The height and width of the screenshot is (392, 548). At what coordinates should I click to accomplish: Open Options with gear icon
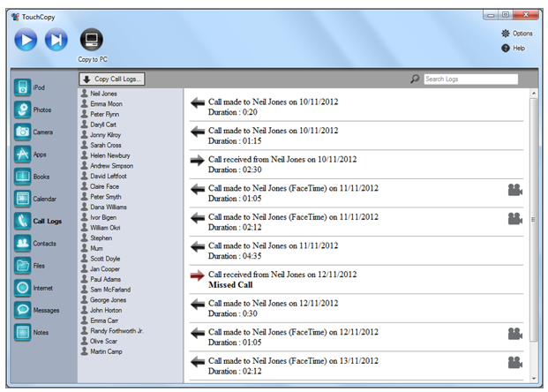pos(517,34)
